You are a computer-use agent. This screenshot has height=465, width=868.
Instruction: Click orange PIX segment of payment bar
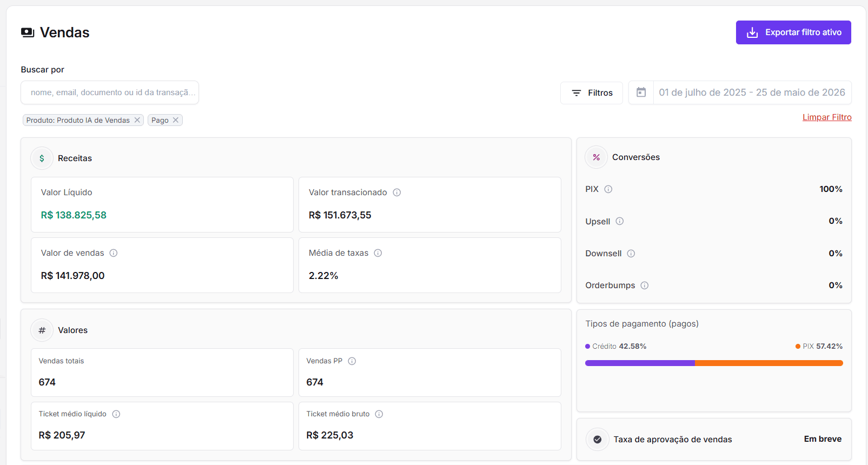(769, 363)
